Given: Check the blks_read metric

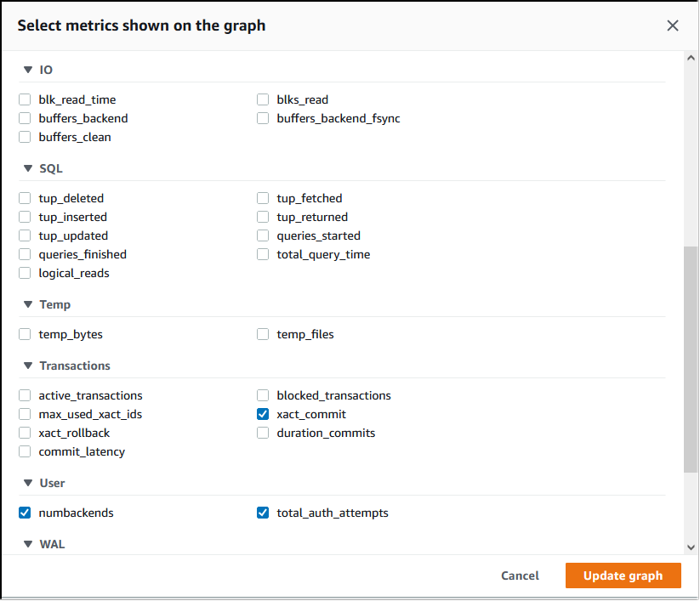Looking at the screenshot, I should [x=263, y=99].
